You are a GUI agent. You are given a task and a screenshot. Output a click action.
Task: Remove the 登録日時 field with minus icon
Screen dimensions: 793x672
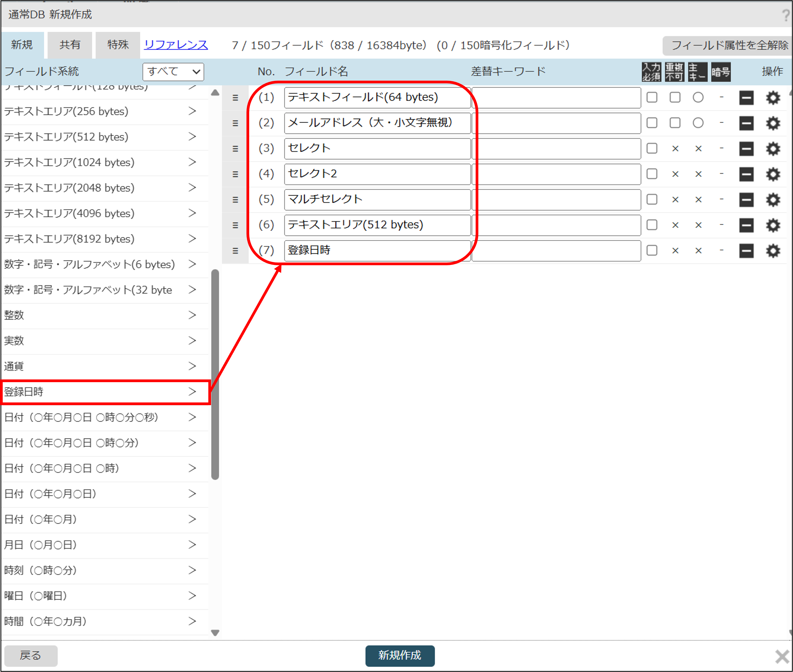point(746,251)
